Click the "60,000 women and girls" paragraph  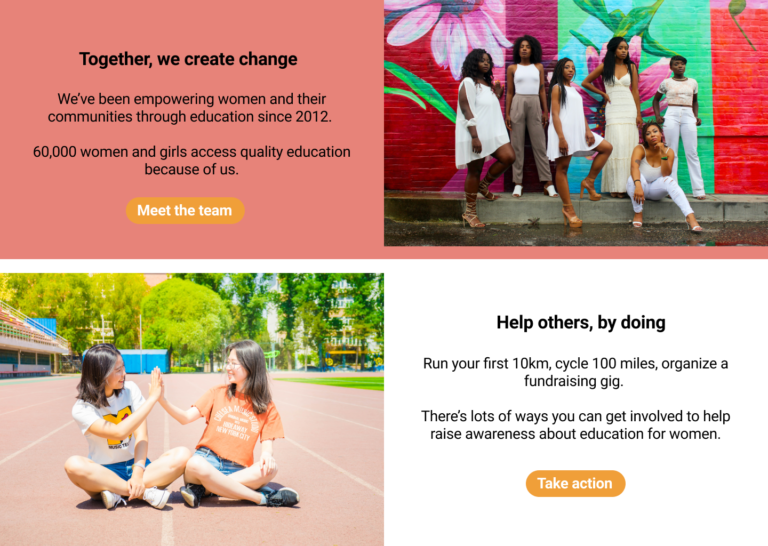point(192,161)
